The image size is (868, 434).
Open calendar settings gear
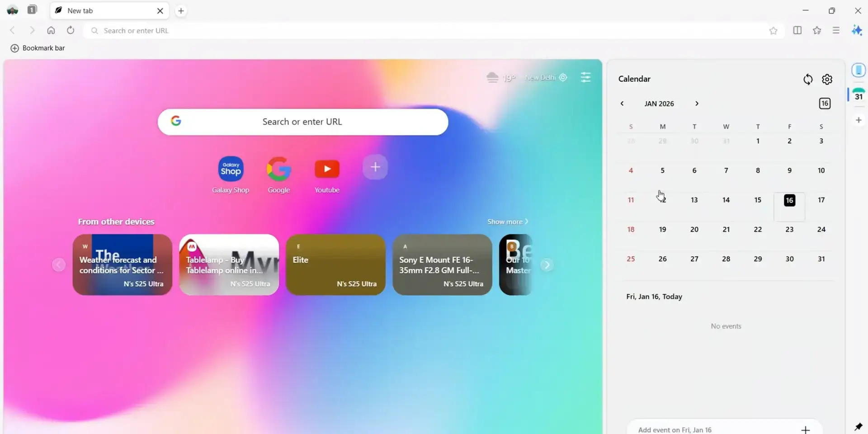[x=827, y=79]
